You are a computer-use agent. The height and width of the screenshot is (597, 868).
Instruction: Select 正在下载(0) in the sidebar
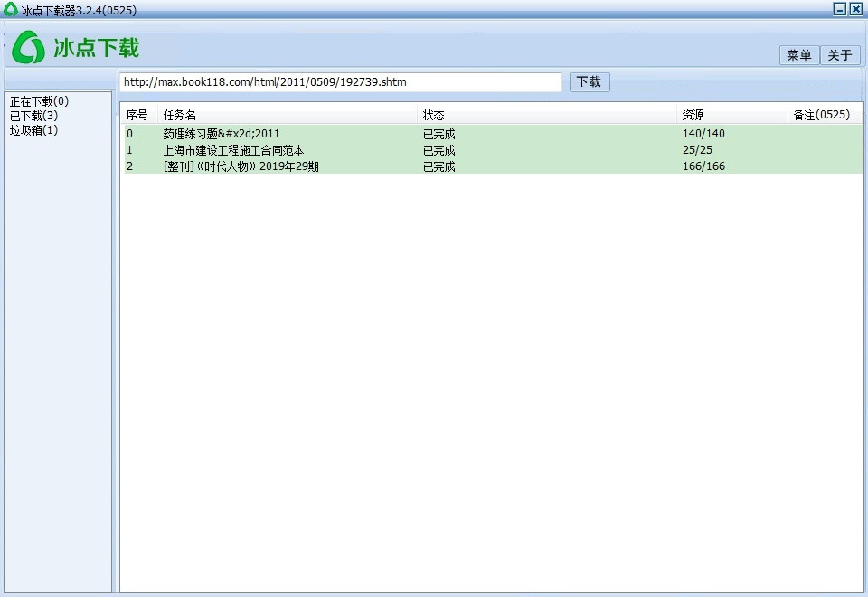(x=39, y=101)
